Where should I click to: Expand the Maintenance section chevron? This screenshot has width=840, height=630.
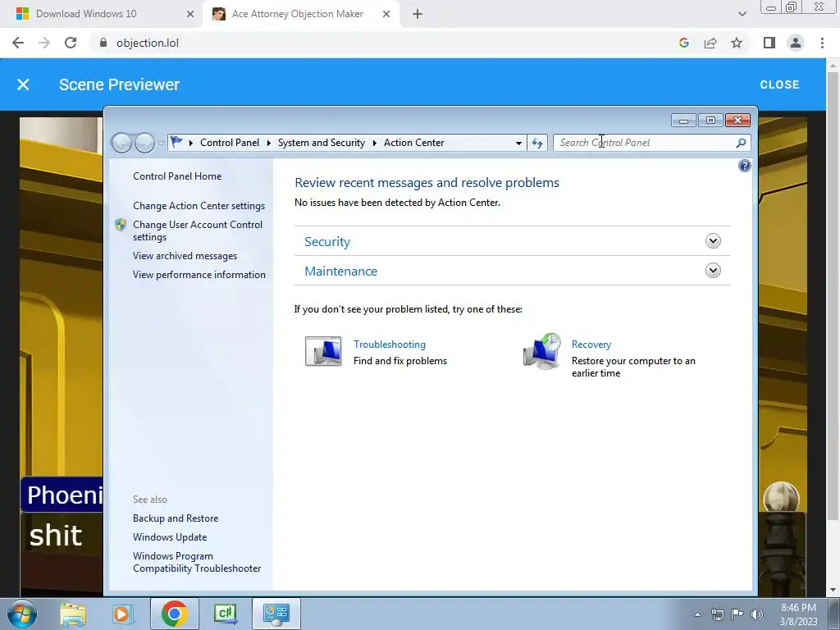coord(713,271)
